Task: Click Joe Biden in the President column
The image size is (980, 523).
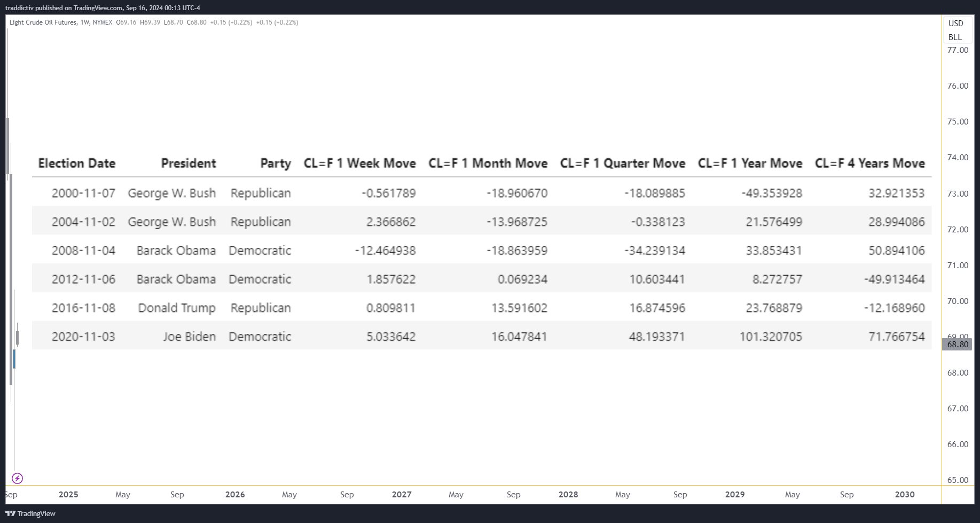Action: (190, 337)
